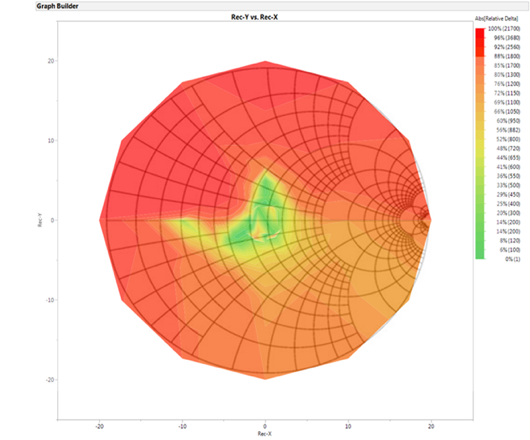This screenshot has width=530, height=440.
Task: Click the Rec-Y vertical axis label
Action: pos(40,220)
